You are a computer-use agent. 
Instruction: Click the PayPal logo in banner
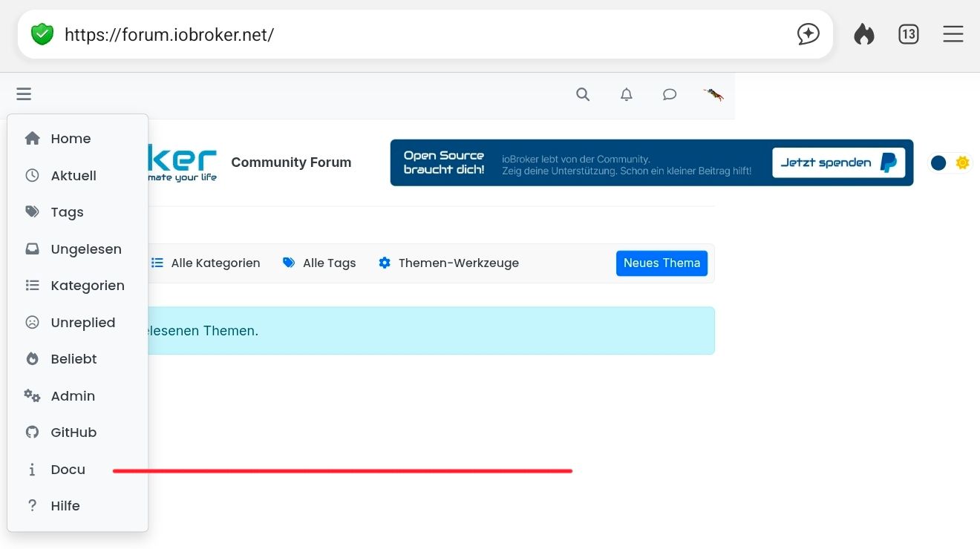click(x=888, y=162)
